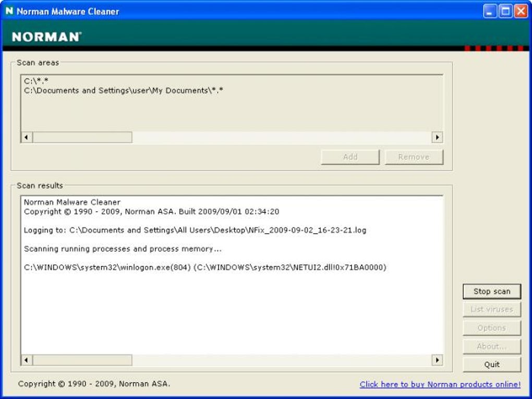Maximize the Norman Malware Cleaner window
The height and width of the screenshot is (399, 532).
pos(505,11)
